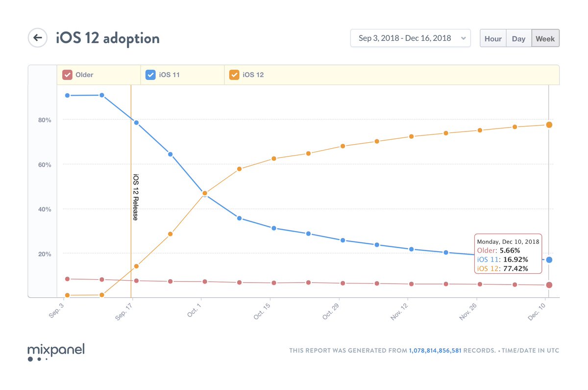Select the iOS 11 Dec 10 data point
588x390 pixels.
pyautogui.click(x=549, y=260)
